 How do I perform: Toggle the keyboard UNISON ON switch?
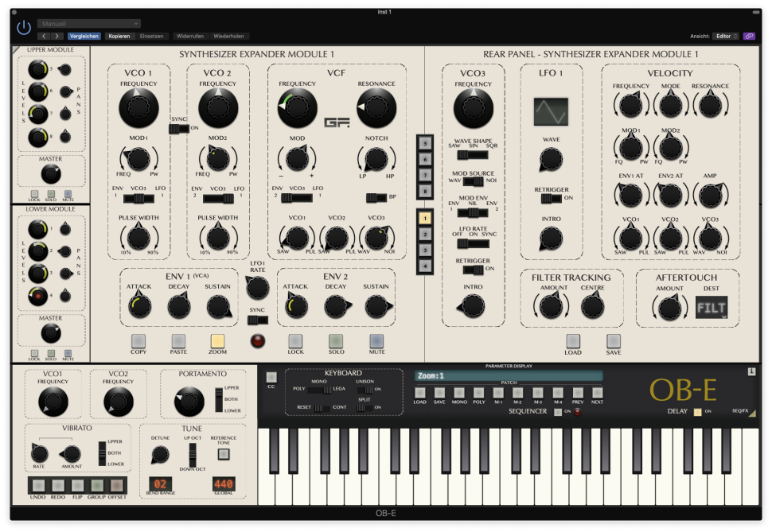tap(365, 390)
